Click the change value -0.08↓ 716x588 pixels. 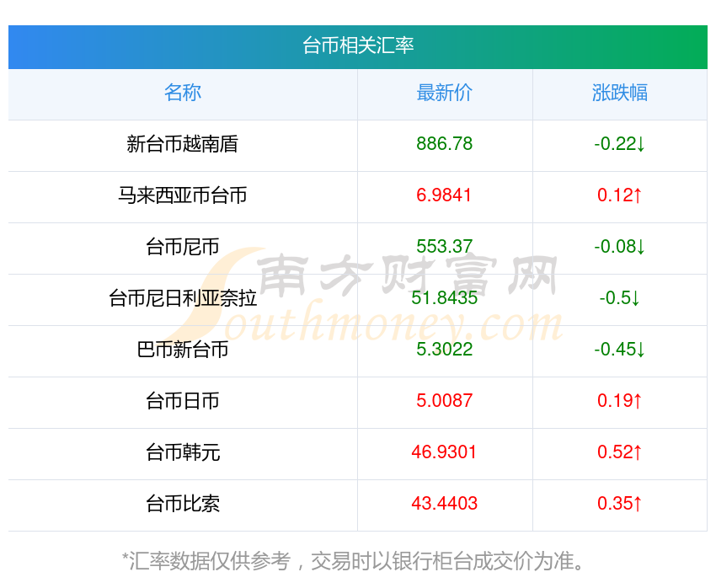620,247
